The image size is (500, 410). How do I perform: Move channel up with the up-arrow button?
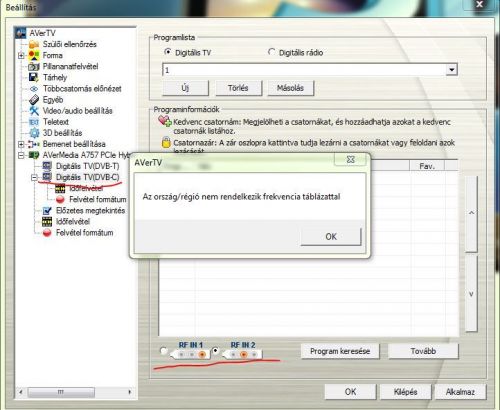[471, 214]
